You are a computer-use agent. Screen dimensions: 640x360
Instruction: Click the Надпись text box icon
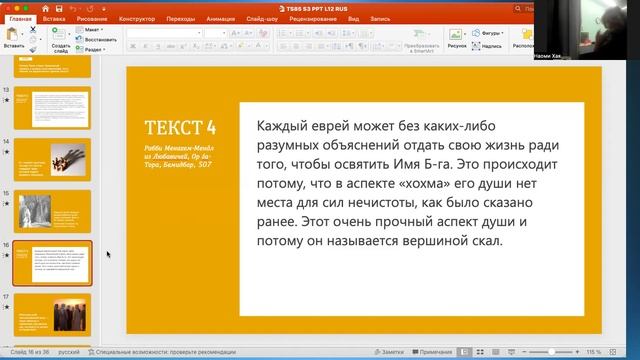(476, 46)
